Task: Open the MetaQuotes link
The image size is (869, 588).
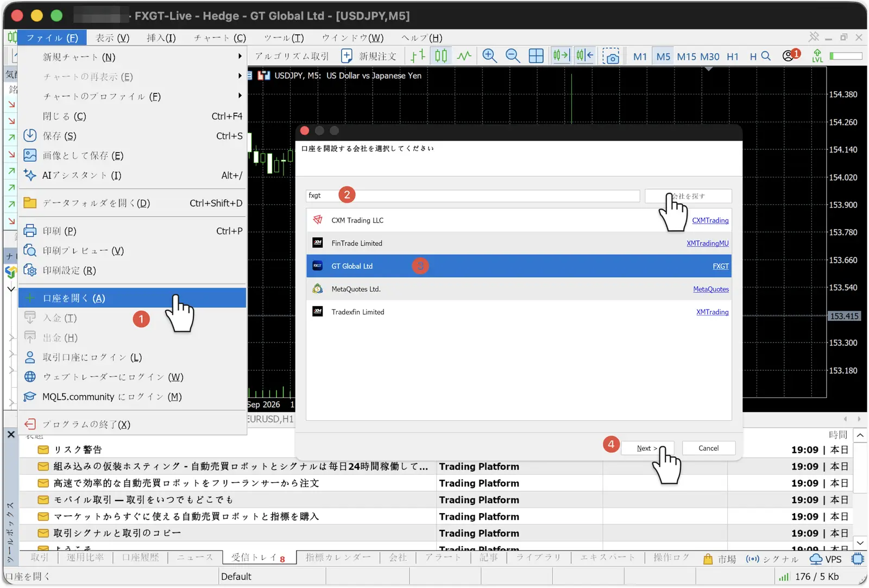Action: tap(711, 289)
